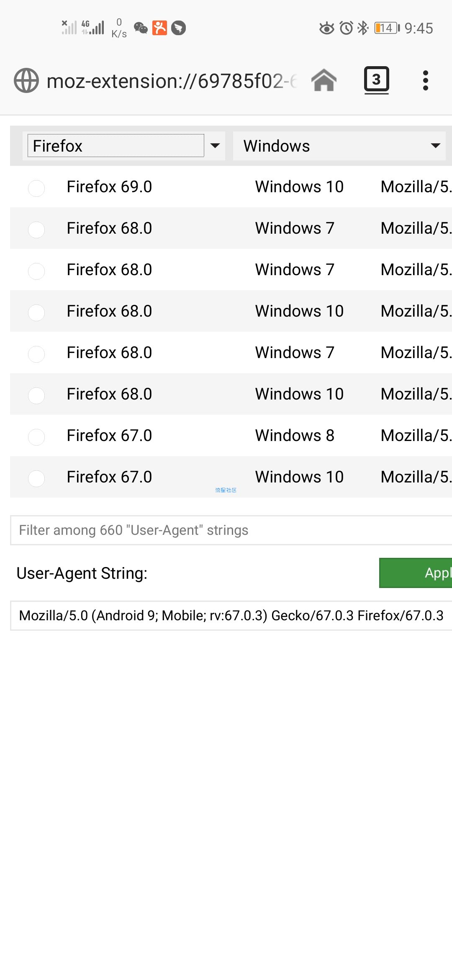Tap the battery indicator icon
The height and width of the screenshot is (980, 452).
point(387,28)
